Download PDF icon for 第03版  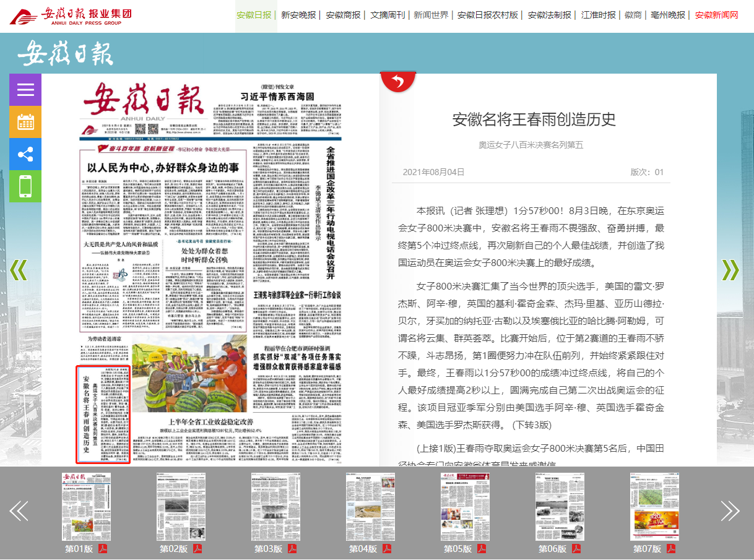point(292,549)
